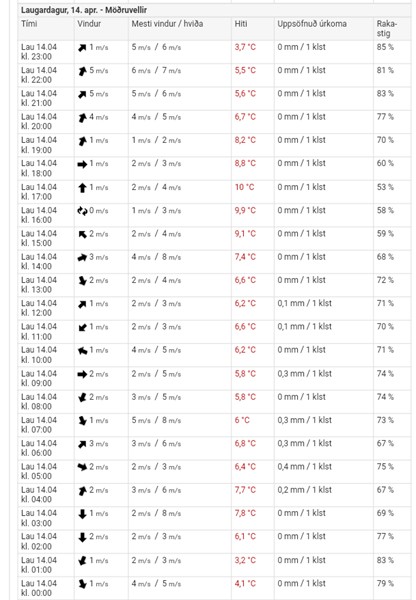Click the Uppsöfnuð úrkoma column header
This screenshot has width=416, height=600.
coord(312,24)
